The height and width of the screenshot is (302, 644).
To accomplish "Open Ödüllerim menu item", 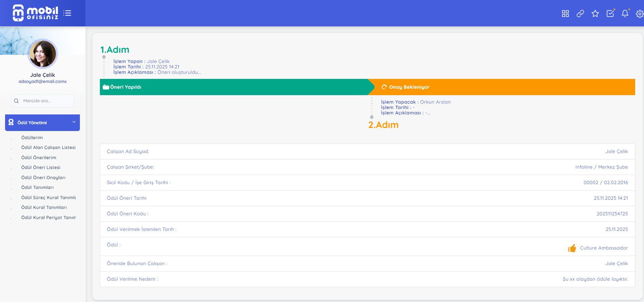I will (x=32, y=137).
